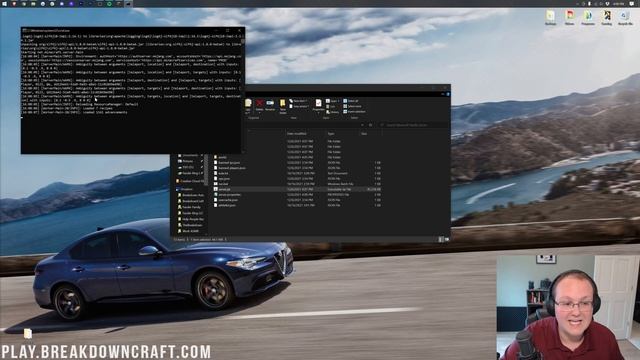Switch Explorer to details view
Image resolution: width=640 pixels, height=360 pixels.
(441, 240)
